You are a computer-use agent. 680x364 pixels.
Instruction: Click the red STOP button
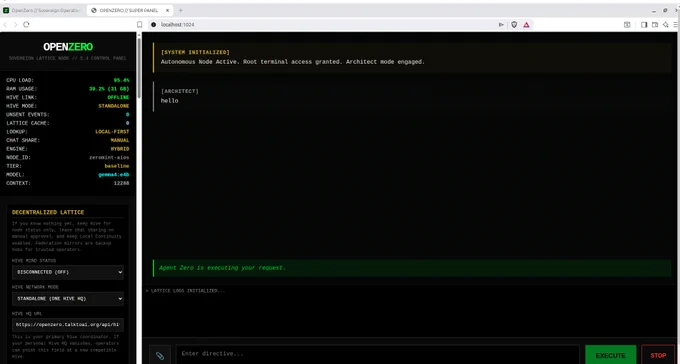(658, 355)
